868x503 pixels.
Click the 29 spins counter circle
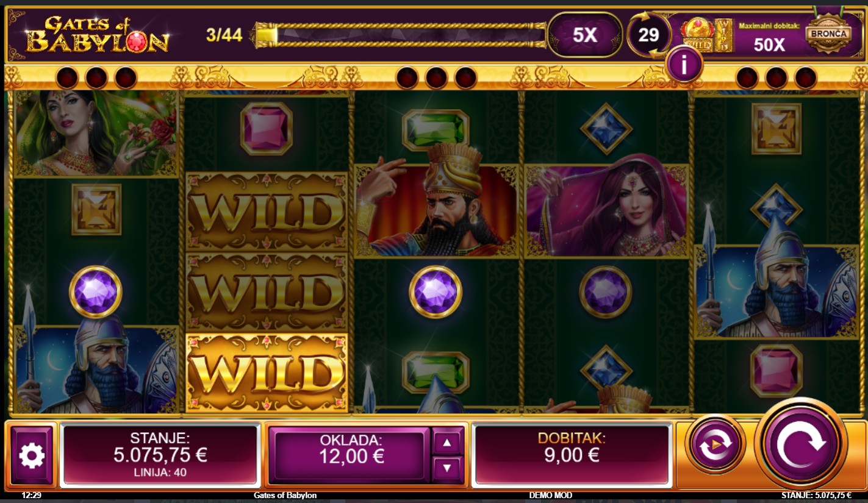coord(648,35)
